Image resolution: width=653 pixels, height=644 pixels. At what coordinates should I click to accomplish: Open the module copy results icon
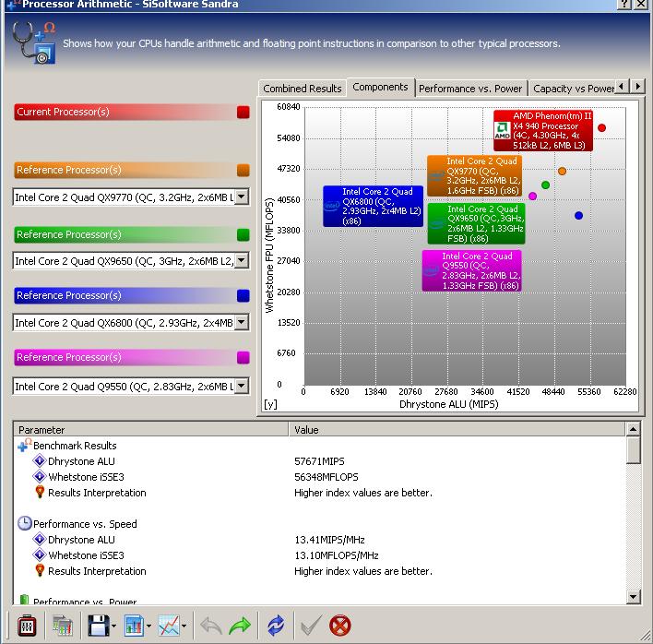(63, 626)
